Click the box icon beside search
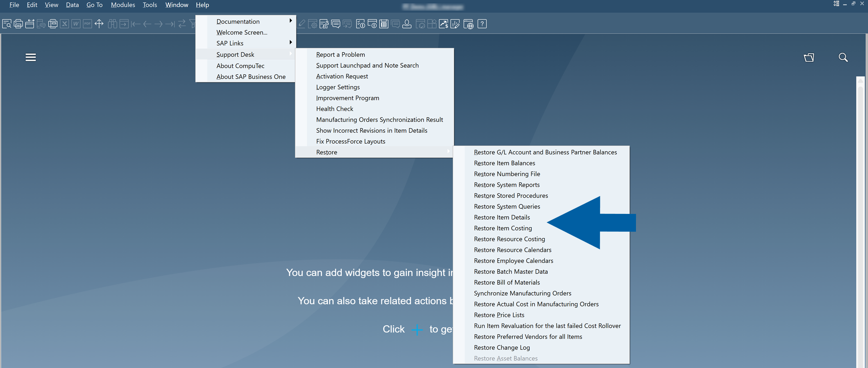 [x=809, y=57]
